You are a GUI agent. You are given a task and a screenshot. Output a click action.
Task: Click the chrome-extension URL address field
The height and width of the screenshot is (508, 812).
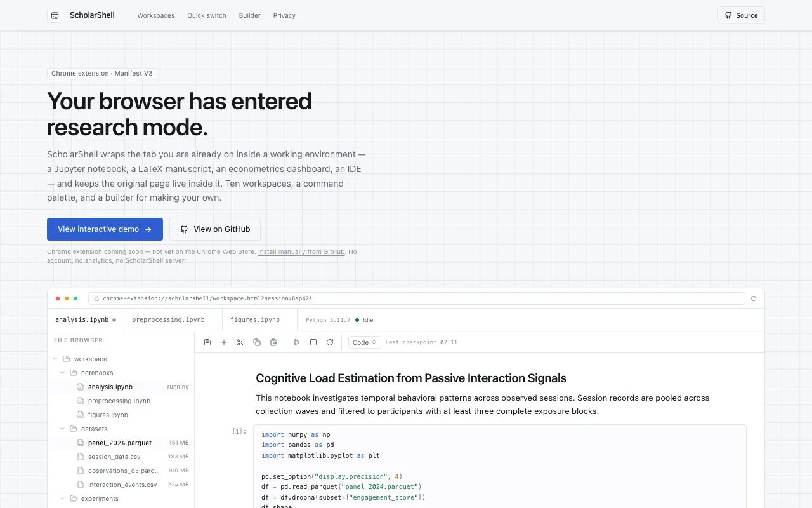point(417,298)
